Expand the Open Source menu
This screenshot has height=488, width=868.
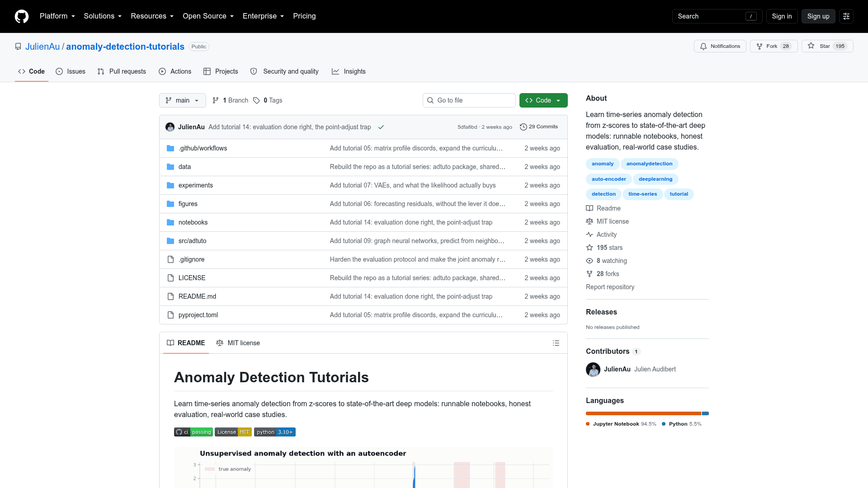pyautogui.click(x=208, y=16)
